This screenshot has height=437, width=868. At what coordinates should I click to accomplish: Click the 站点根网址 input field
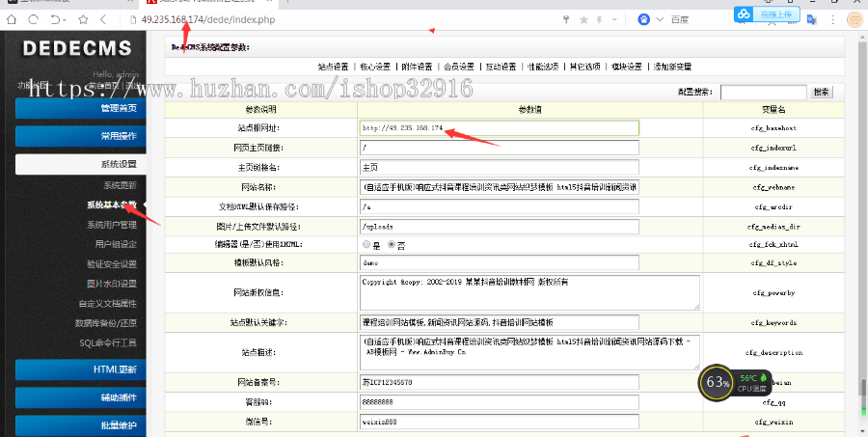point(498,127)
